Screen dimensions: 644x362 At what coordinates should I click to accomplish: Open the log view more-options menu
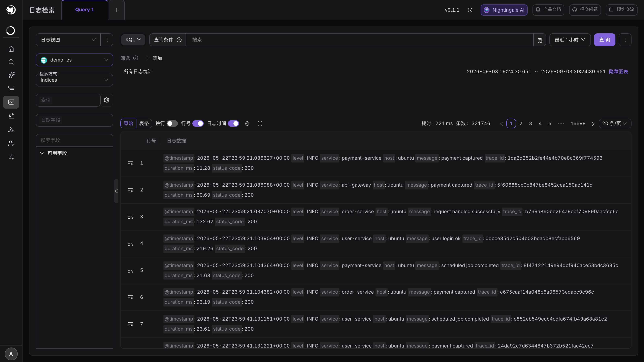(107, 40)
